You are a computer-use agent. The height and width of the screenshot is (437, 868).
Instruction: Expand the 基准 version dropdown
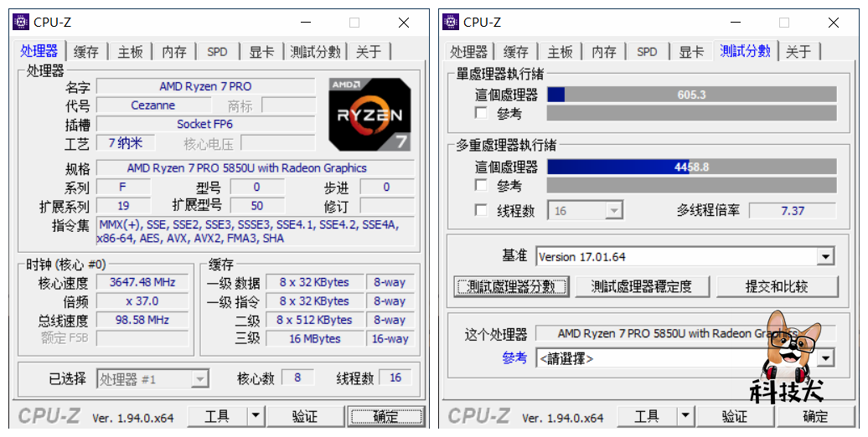825,257
